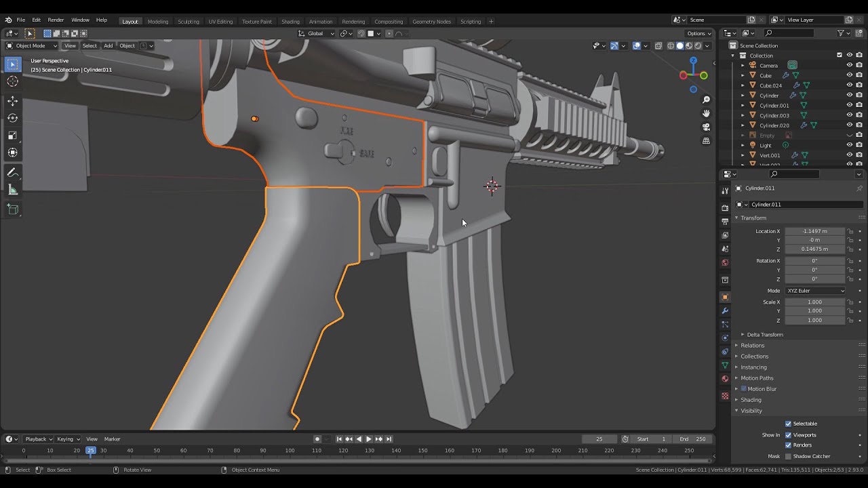The height and width of the screenshot is (488, 868).
Task: Enable the Shadow Catcher checkbox
Action: (x=788, y=456)
